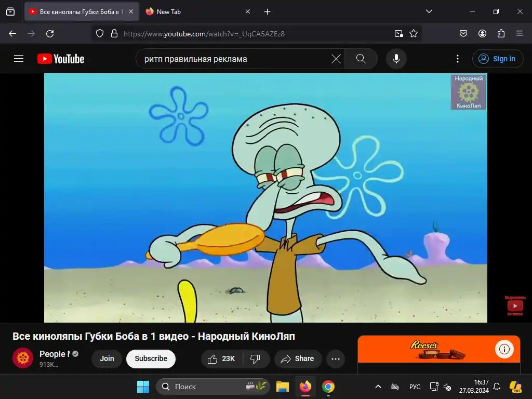Click the OneDrive cloud tray icon

[x=395, y=387]
